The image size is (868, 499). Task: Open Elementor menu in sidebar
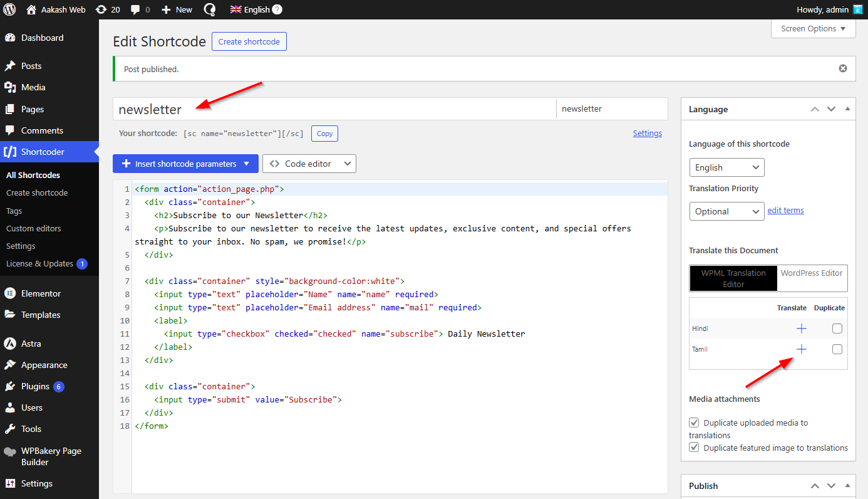49,293
